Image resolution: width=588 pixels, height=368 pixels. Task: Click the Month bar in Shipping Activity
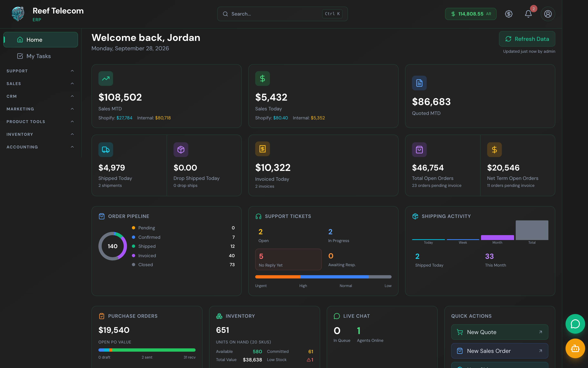[x=497, y=238]
